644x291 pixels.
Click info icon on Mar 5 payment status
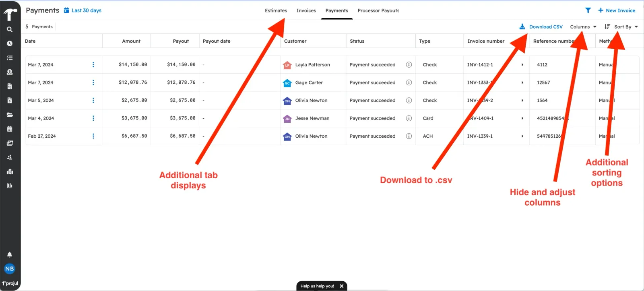(409, 100)
